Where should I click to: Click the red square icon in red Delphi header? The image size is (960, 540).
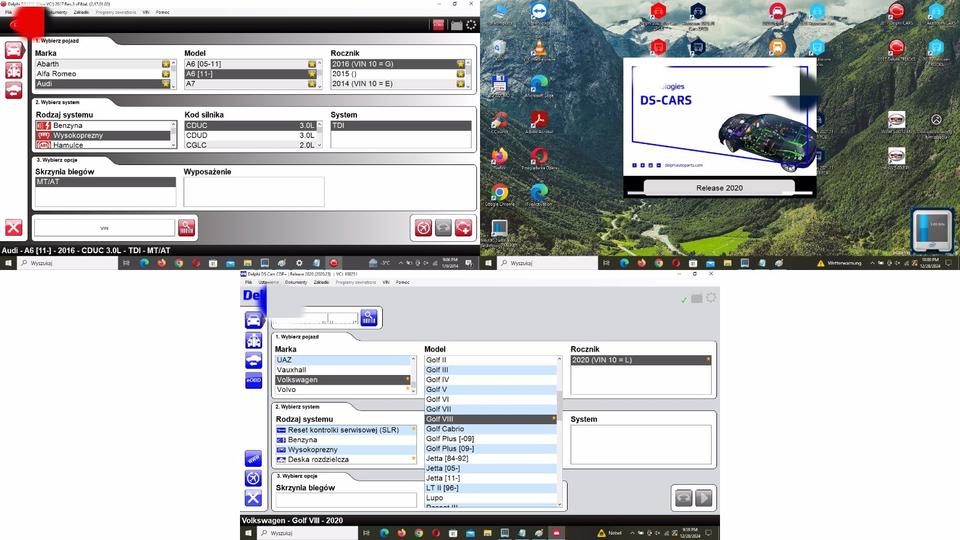coord(438,24)
